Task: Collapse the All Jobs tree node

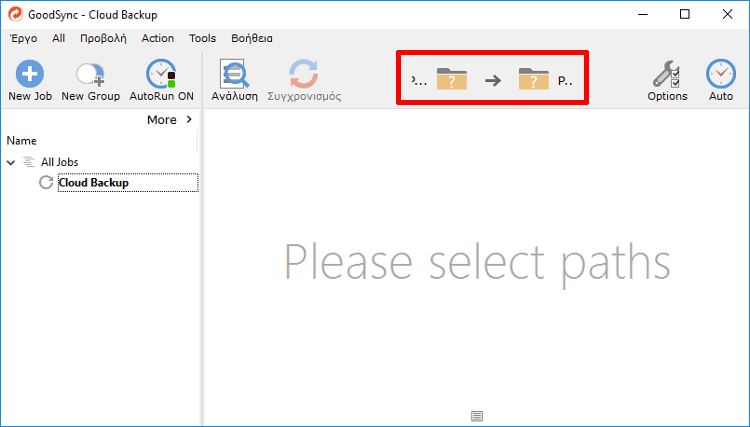Action: 11,163
